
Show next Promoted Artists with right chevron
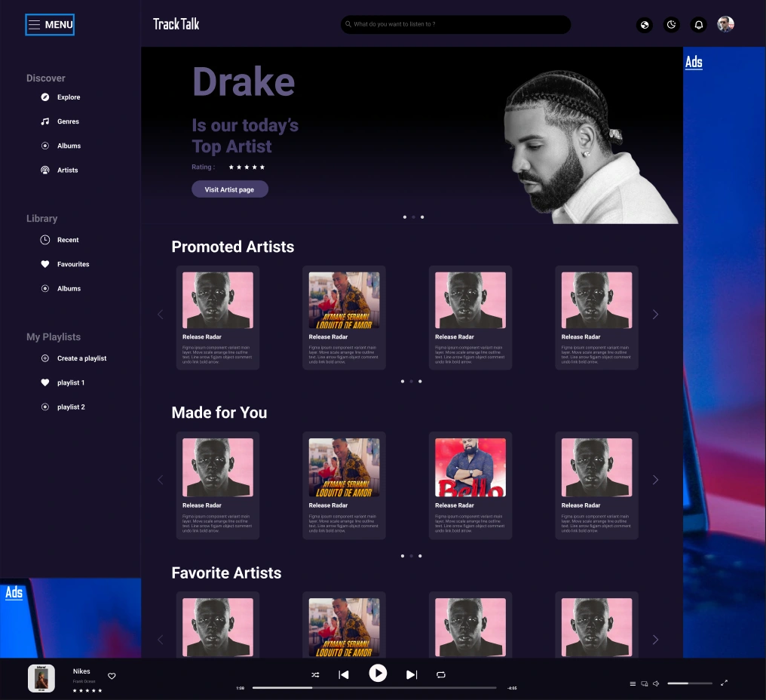point(656,315)
